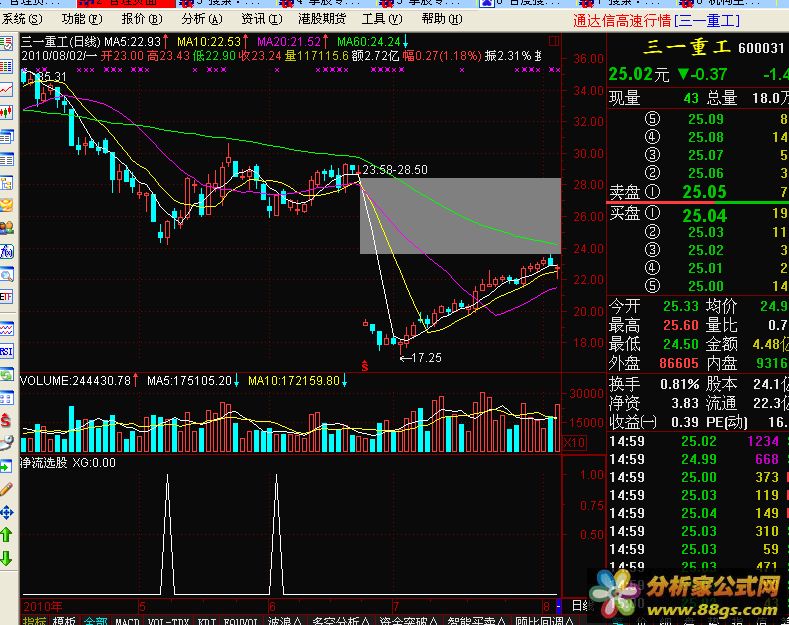
Task: Switch to the KDJ indicator tab
Action: point(206,620)
